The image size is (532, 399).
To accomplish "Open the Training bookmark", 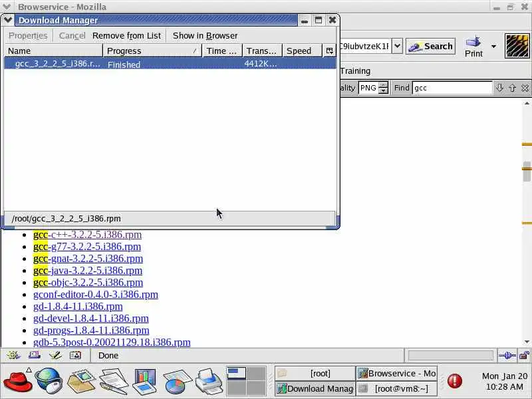I will tap(355, 71).
